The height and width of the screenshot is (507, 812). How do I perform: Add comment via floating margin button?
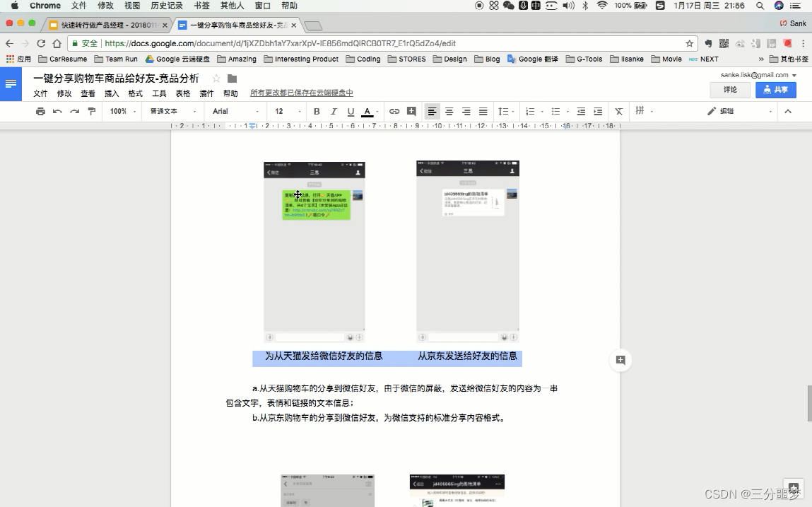point(620,360)
